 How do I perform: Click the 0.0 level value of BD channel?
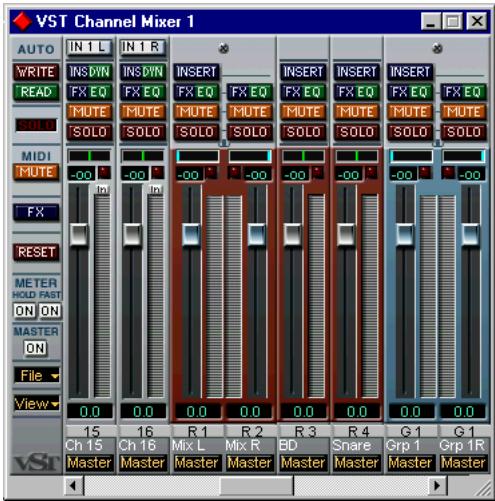pyautogui.click(x=303, y=412)
